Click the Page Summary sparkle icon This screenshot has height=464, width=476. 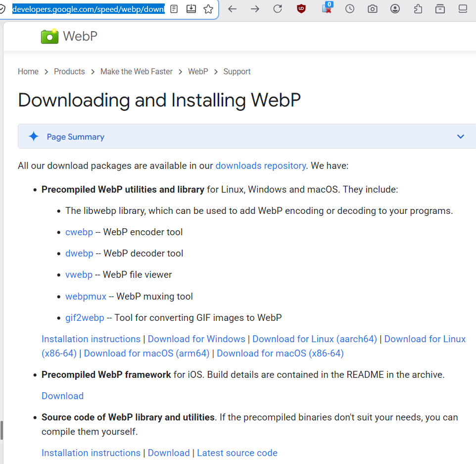point(34,136)
